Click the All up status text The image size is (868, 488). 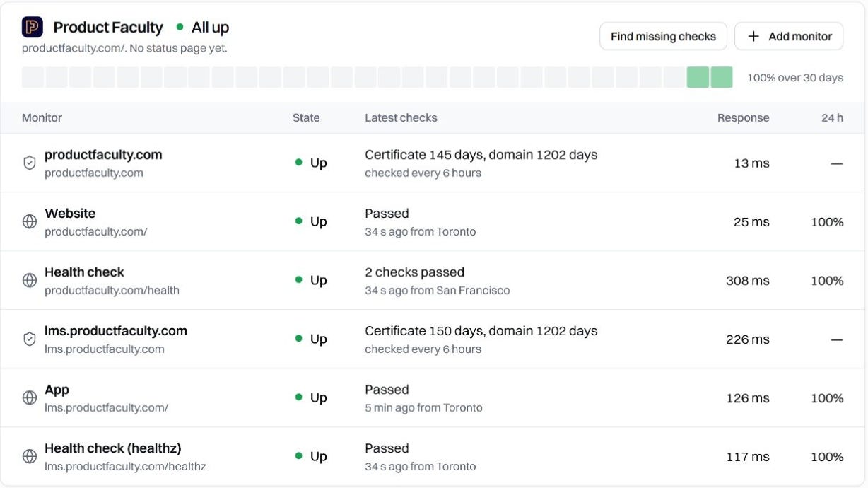pyautogui.click(x=210, y=28)
